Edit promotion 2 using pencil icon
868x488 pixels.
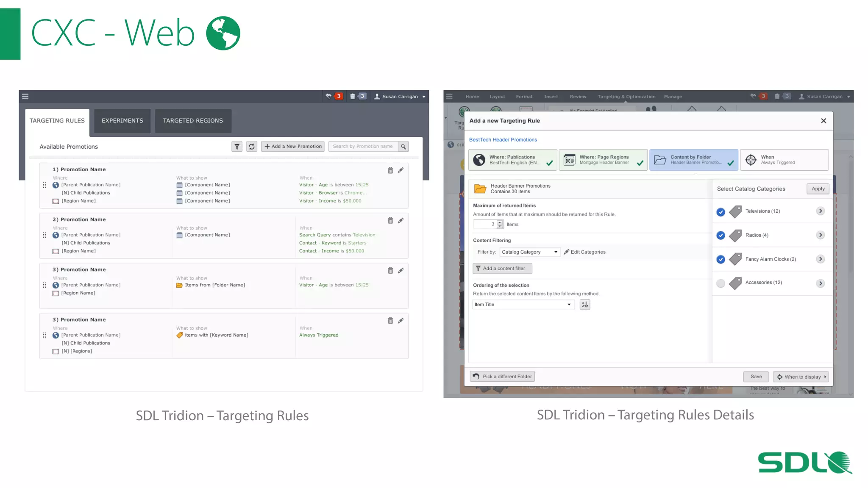401,220
